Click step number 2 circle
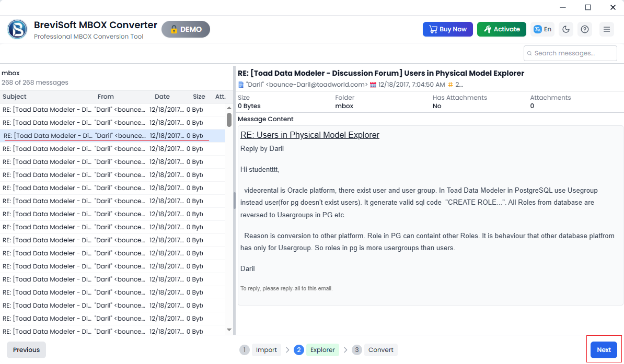The width and height of the screenshot is (624, 364). (299, 350)
